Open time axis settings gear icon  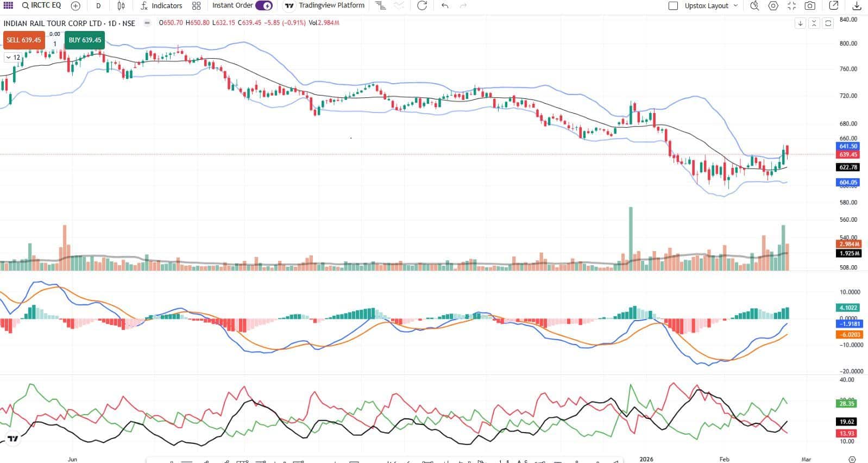pos(852,459)
